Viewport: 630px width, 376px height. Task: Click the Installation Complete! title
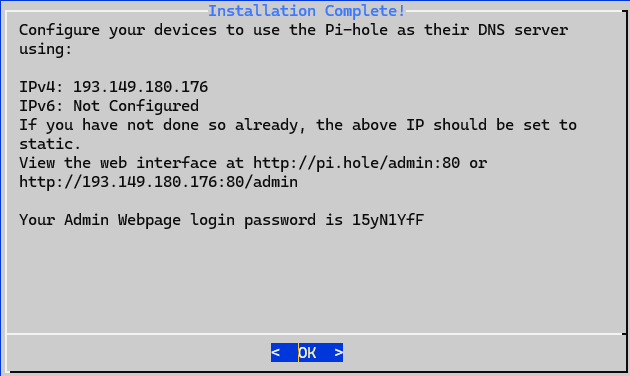coord(307,11)
